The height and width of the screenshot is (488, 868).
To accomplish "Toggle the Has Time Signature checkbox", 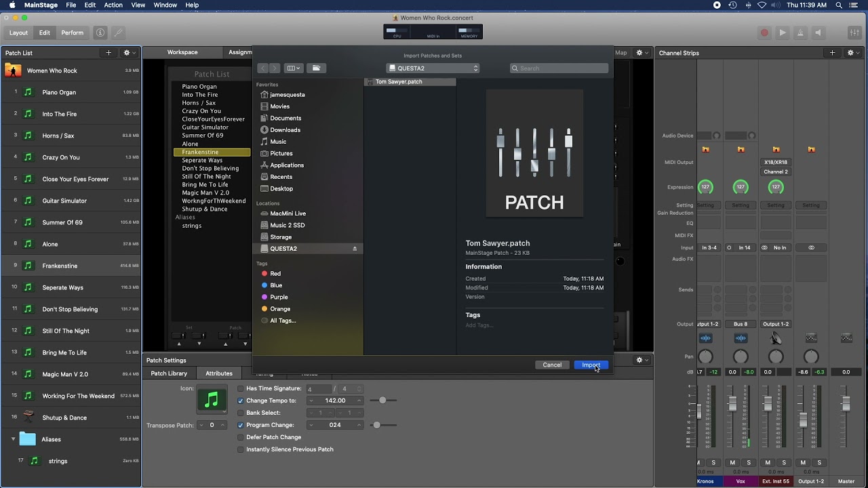I will pyautogui.click(x=241, y=388).
